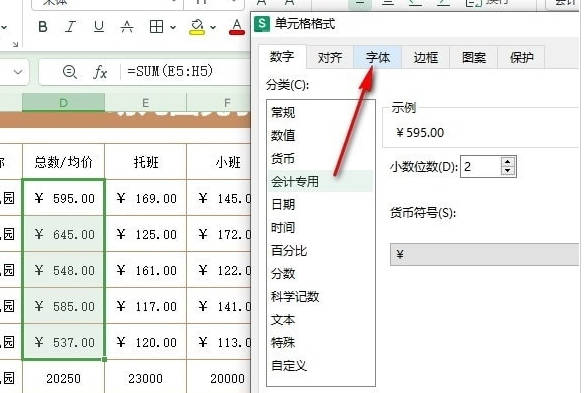The image size is (584, 393).
Task: Switch to the 字体 tab
Action: tap(378, 58)
